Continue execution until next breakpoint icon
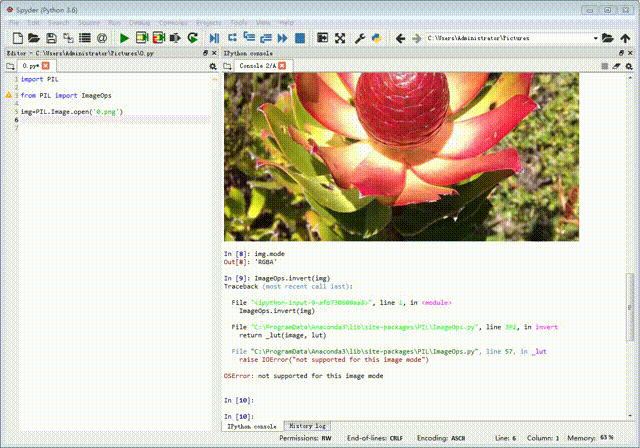Viewport: 640px width, 448px height. click(282, 38)
